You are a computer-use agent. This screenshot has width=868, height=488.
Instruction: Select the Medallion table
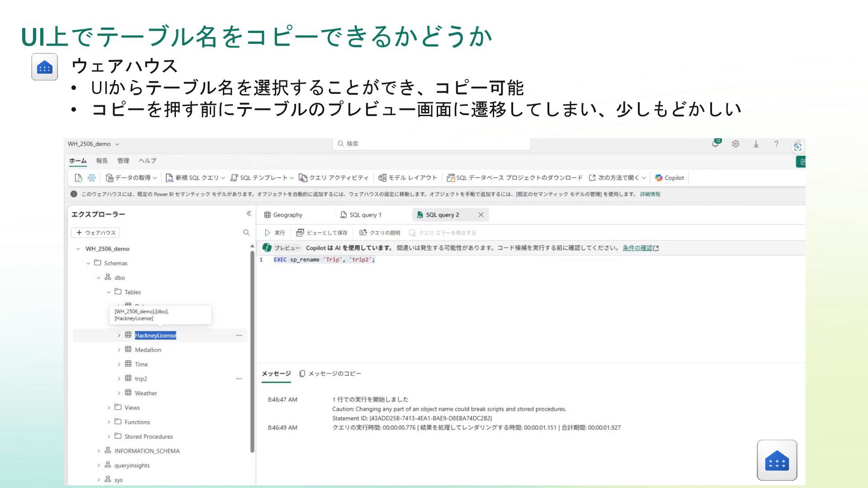[x=148, y=350]
